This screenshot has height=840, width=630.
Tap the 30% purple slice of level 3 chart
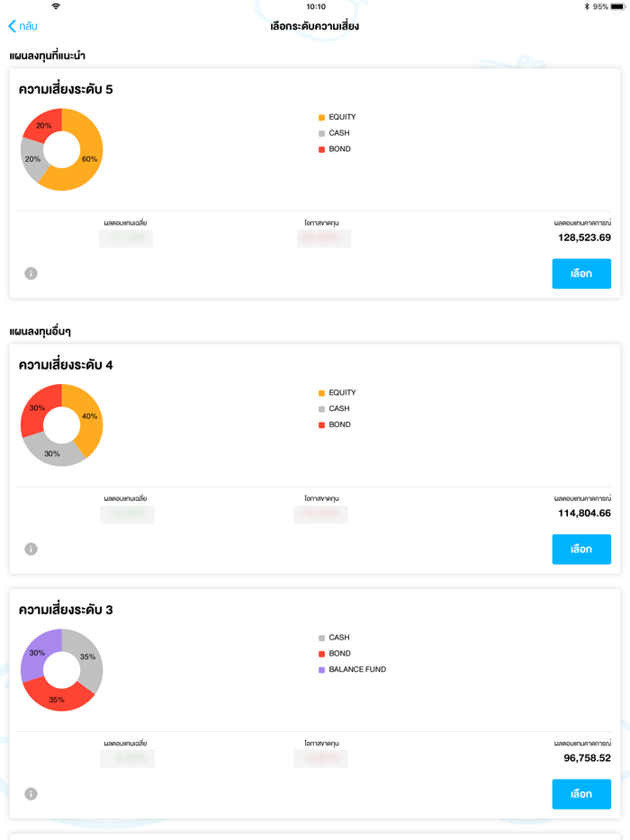click(37, 654)
